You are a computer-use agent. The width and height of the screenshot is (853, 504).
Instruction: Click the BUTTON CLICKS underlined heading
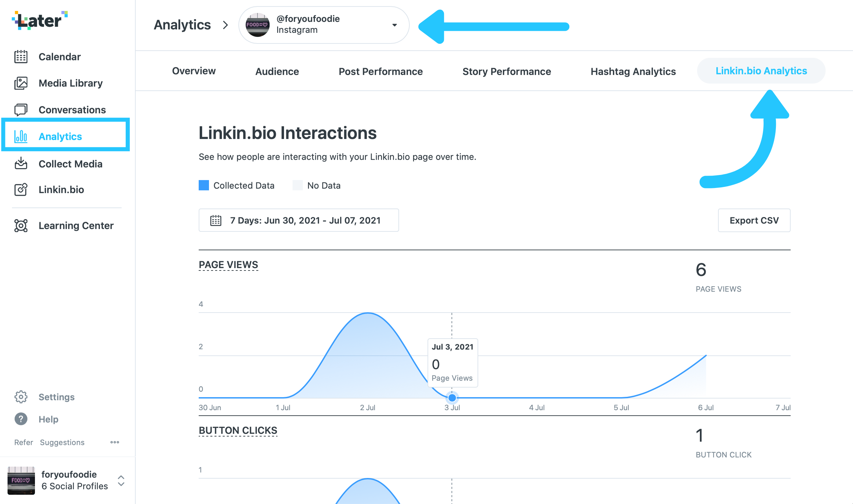pos(238,431)
